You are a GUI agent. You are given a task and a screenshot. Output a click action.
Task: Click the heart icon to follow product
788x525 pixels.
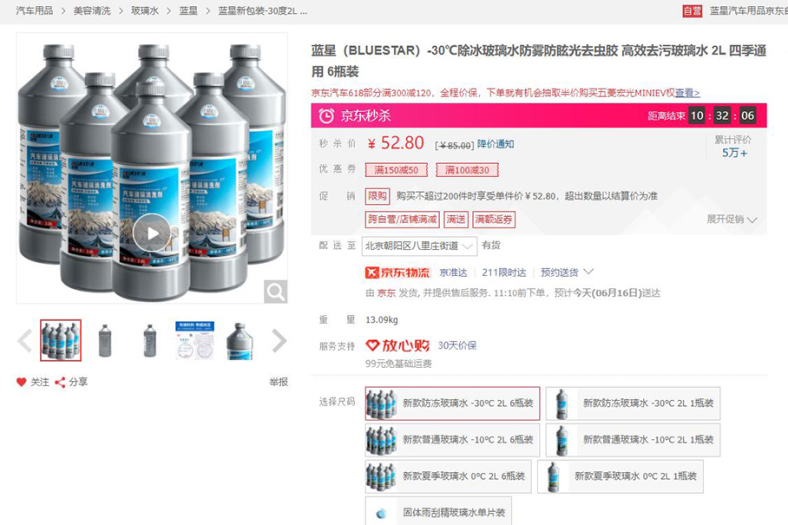[x=21, y=382]
